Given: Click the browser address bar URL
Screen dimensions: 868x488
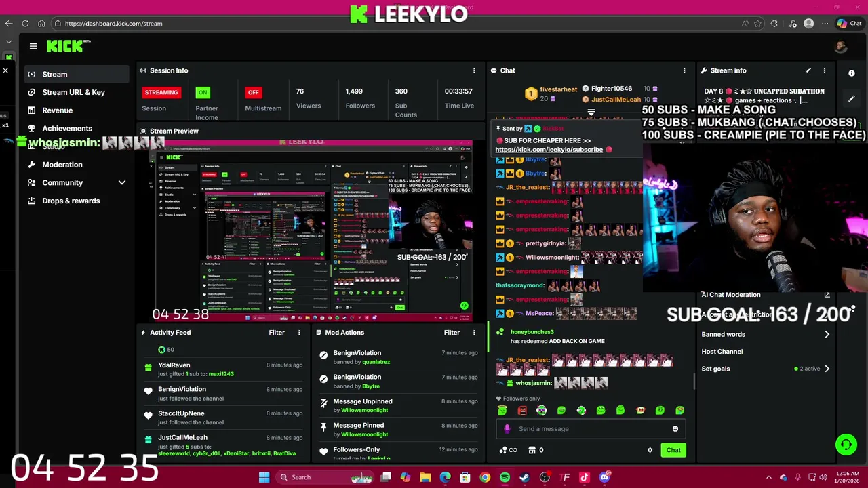Looking at the screenshot, I should tap(113, 24).
